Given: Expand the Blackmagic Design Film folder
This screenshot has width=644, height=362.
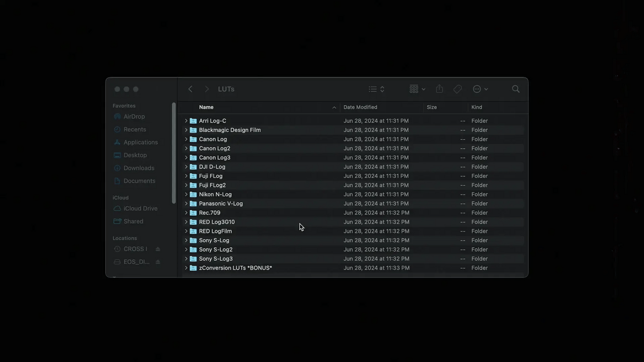Looking at the screenshot, I should tap(186, 130).
